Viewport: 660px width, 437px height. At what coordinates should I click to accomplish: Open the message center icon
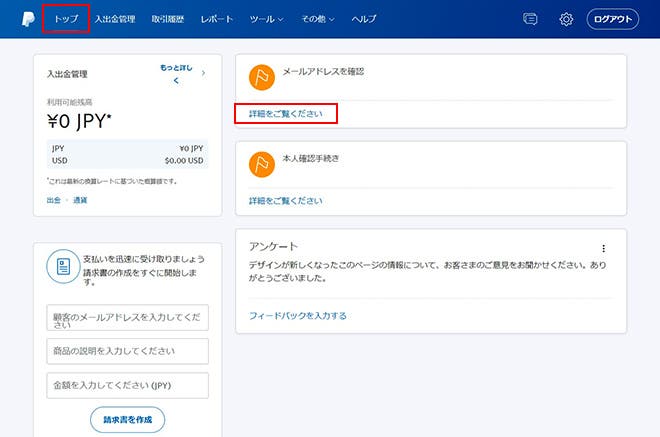point(530,19)
